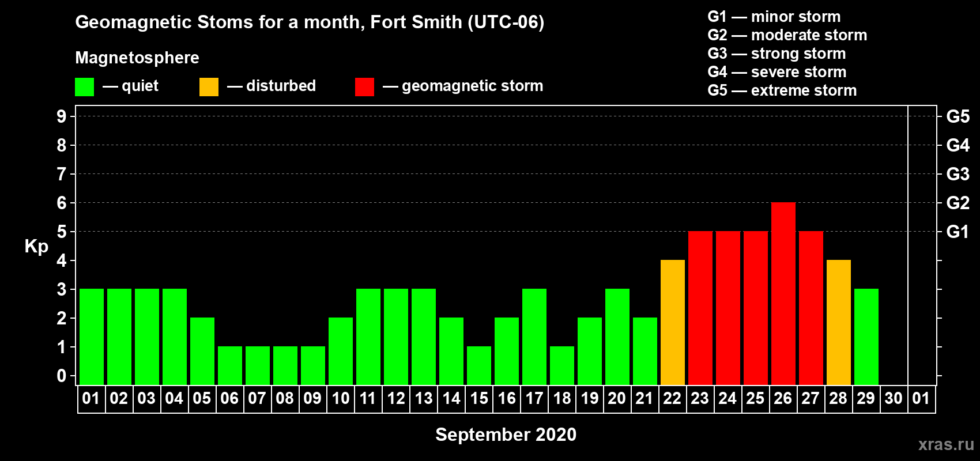Click the red bar for day 26
The image size is (980, 461).
pos(783,293)
